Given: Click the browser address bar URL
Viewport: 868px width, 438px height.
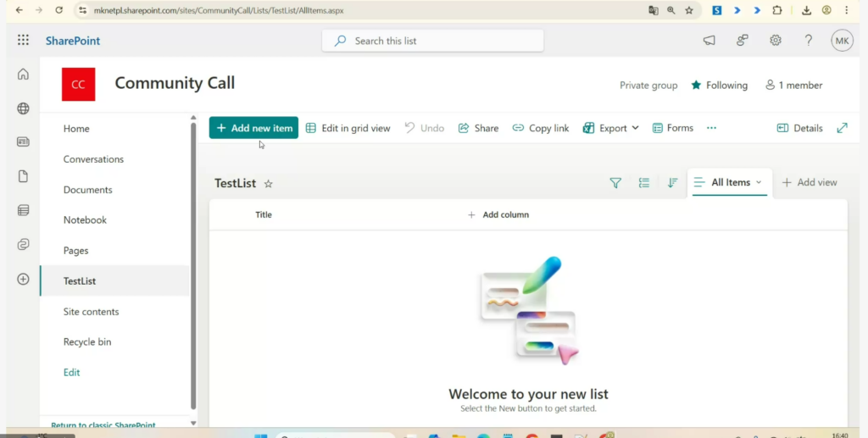Looking at the screenshot, I should point(219,10).
